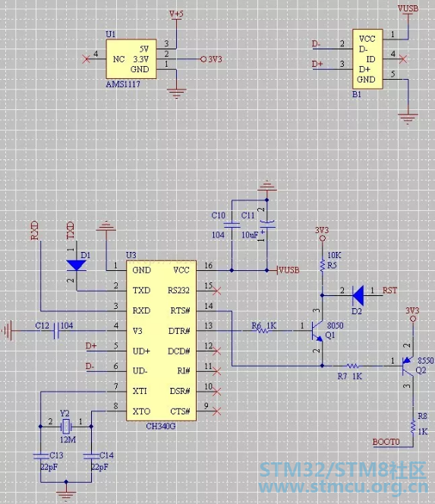This screenshot has height=504, width=435.
Task: Click the ground symbol under U1 GND pin
Action: coord(177,93)
